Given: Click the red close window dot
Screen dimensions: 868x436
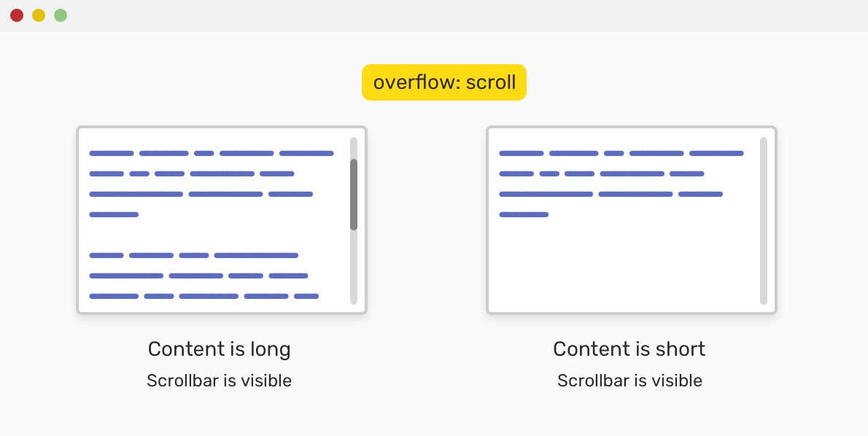Looking at the screenshot, I should pyautogui.click(x=17, y=15).
